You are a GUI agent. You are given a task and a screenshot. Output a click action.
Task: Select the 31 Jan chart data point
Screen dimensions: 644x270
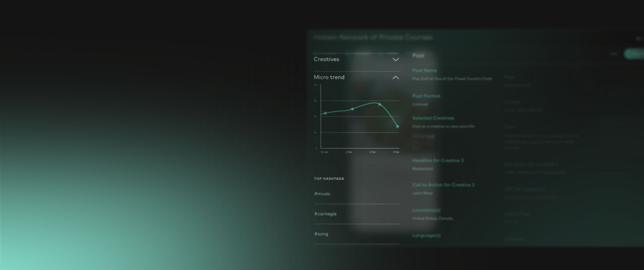coord(325,113)
